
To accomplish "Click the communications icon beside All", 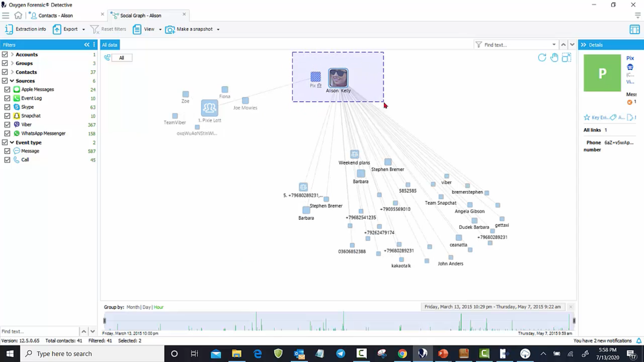I will tap(107, 58).
